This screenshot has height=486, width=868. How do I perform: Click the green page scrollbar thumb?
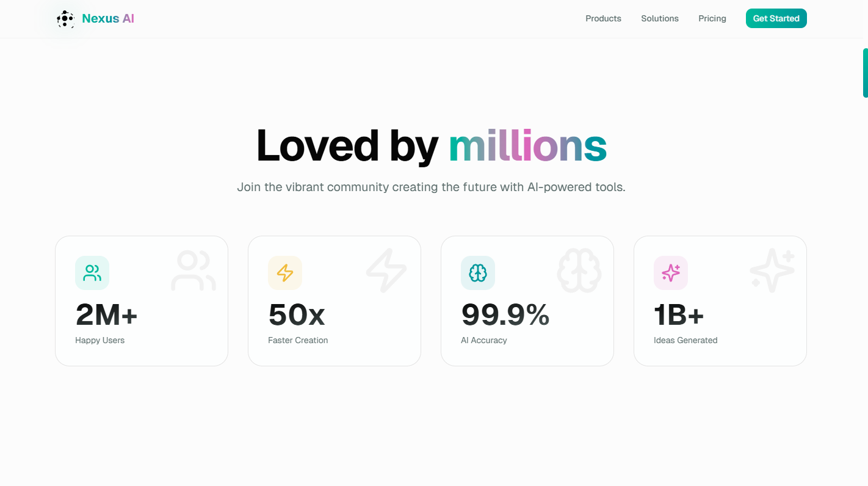coord(865,73)
